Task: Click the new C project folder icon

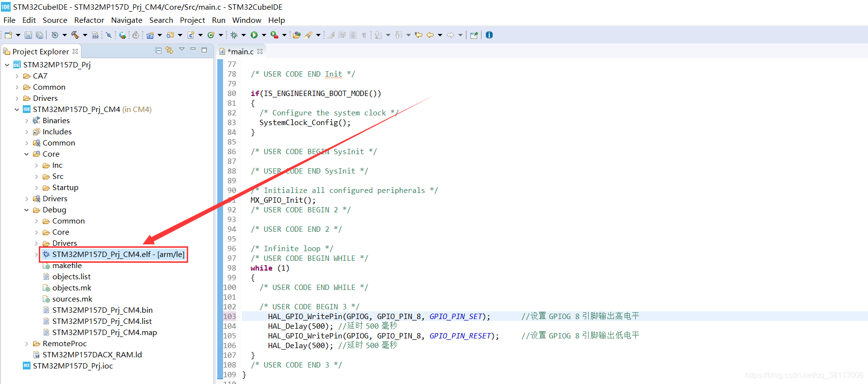Action: click(150, 35)
